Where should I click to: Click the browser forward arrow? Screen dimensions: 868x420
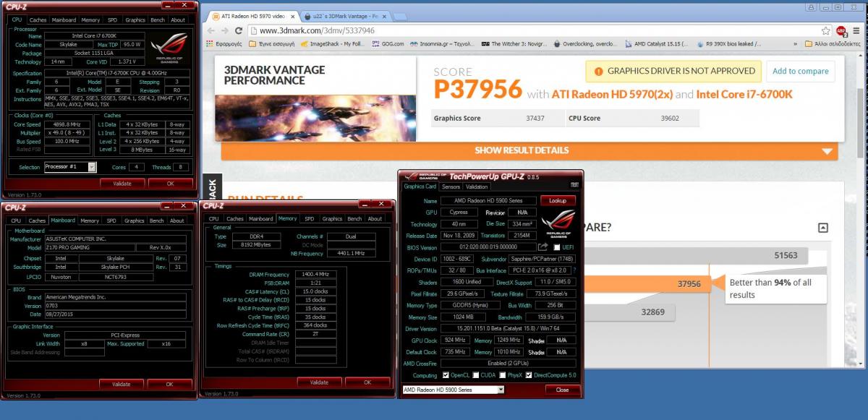[x=224, y=30]
